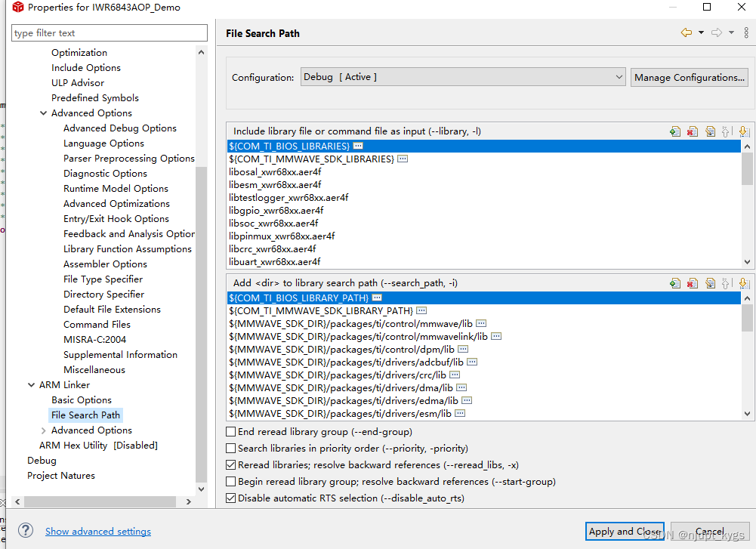Open the Configuration dropdown
Viewport: 756px width, 549px height.
pyautogui.click(x=463, y=77)
